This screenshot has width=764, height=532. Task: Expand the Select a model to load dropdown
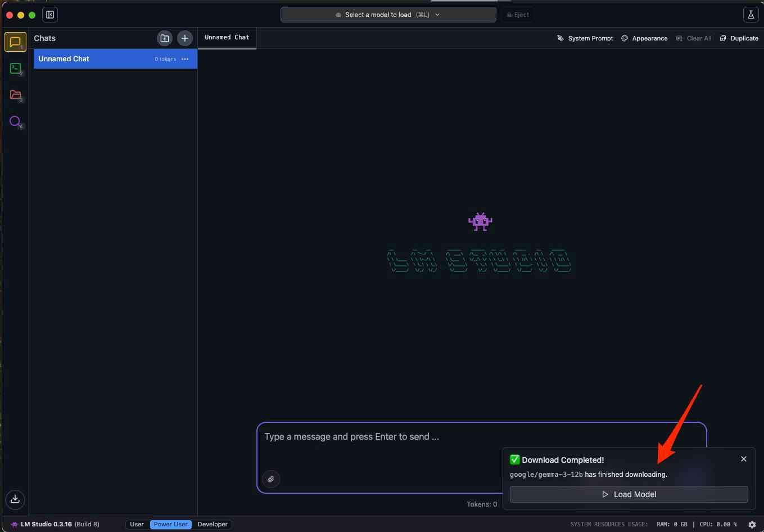point(388,15)
